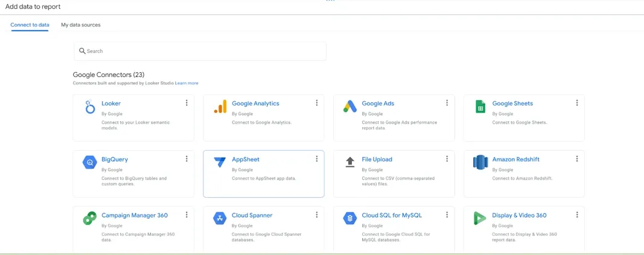Select the Google Analytics bar chart icon
The height and width of the screenshot is (255, 644).
pyautogui.click(x=220, y=107)
